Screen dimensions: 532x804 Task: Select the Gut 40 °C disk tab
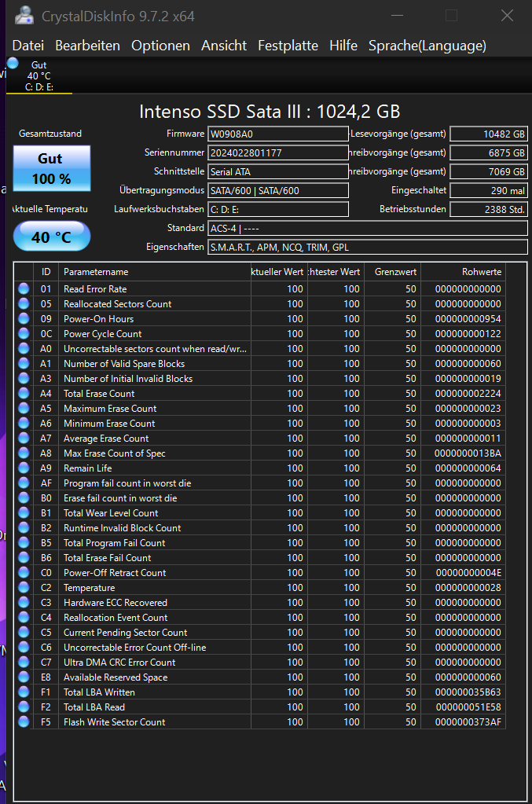click(39, 76)
